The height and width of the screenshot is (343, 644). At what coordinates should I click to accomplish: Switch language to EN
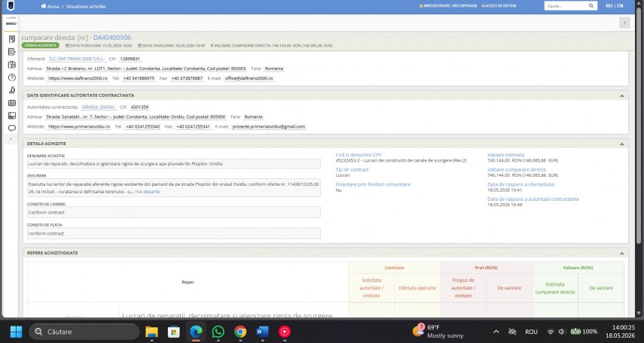(620, 6)
